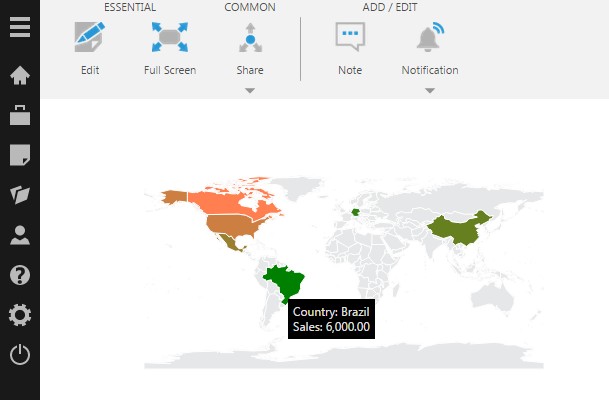Image resolution: width=609 pixels, height=400 pixels.
Task: Click the ESSENTIAL toolbar group heading
Action: click(x=130, y=7)
